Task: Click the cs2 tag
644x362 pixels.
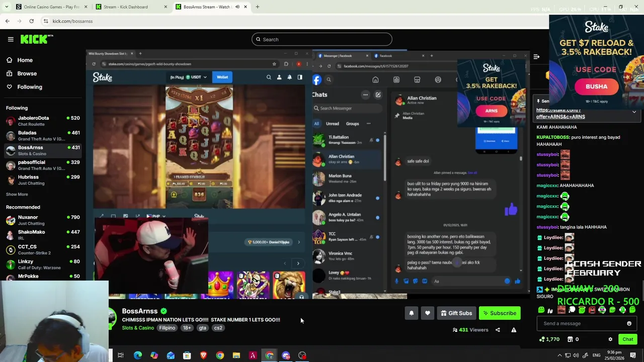Action: tap(218, 328)
